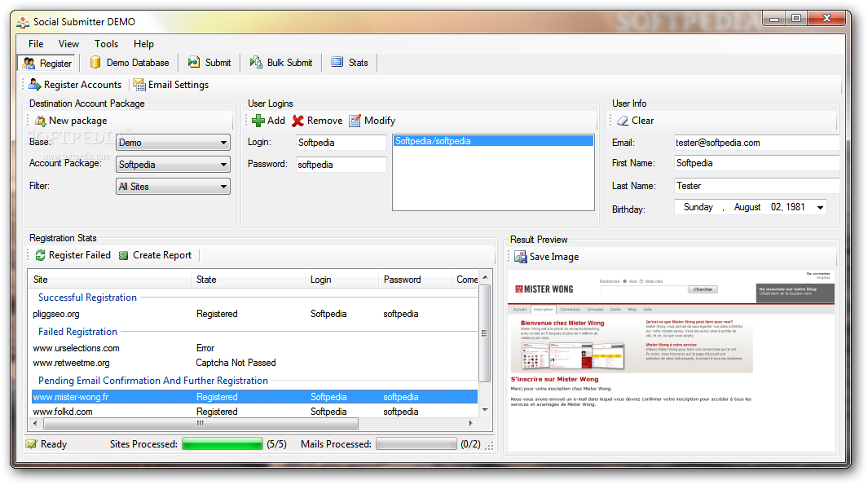The image size is (868, 485).
Task: Click the Password column header
Action: [415, 280]
